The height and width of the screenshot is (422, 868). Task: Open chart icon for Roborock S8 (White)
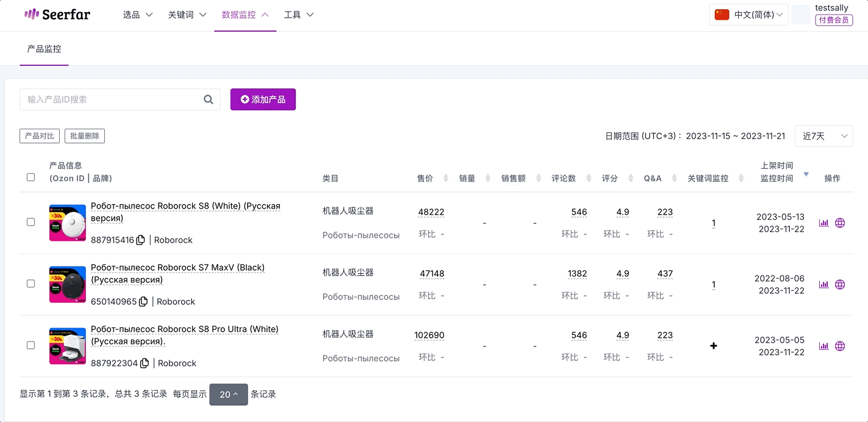824,223
